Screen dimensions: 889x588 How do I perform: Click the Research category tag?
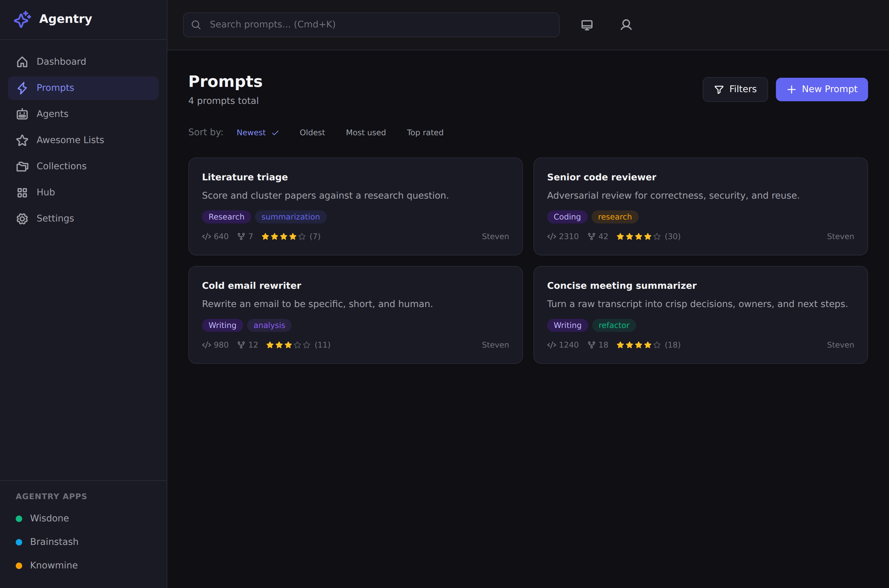(x=226, y=217)
